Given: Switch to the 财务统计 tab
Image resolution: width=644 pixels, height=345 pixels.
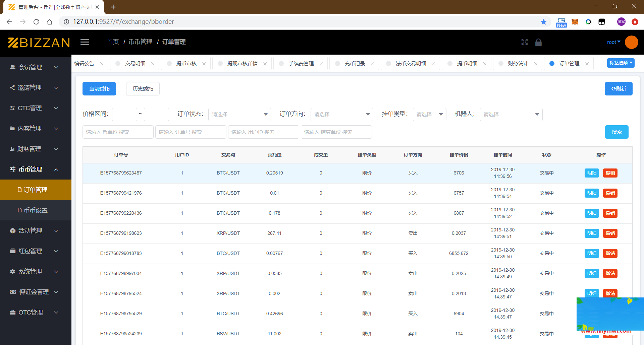Looking at the screenshot, I should pos(518,64).
